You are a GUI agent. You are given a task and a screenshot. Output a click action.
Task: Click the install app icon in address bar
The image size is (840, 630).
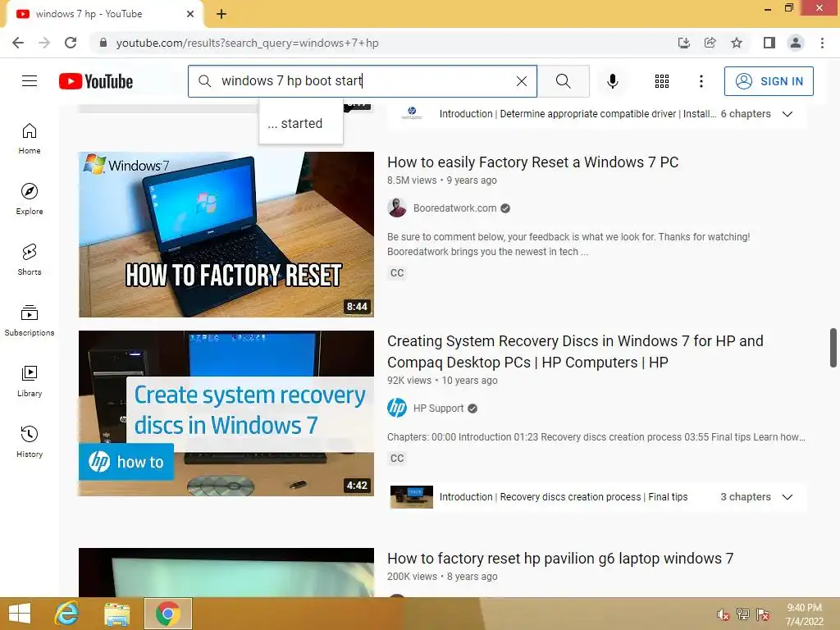coord(683,43)
